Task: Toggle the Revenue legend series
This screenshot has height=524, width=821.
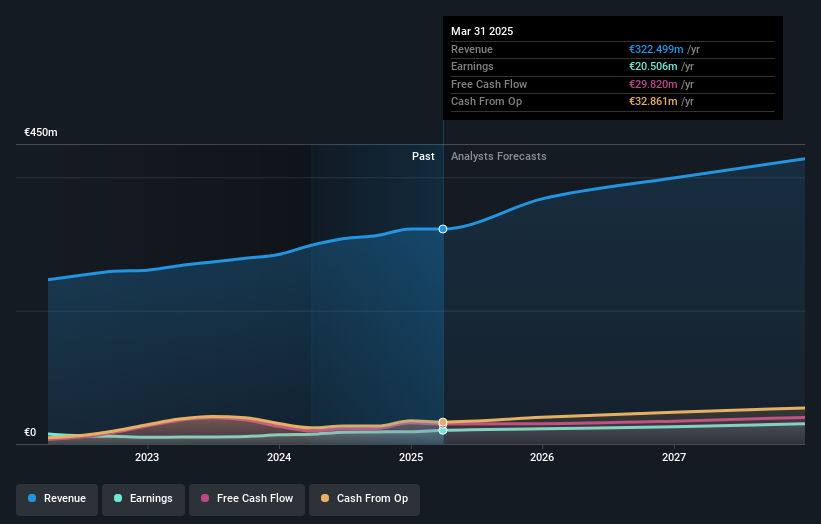Action: click(57, 498)
